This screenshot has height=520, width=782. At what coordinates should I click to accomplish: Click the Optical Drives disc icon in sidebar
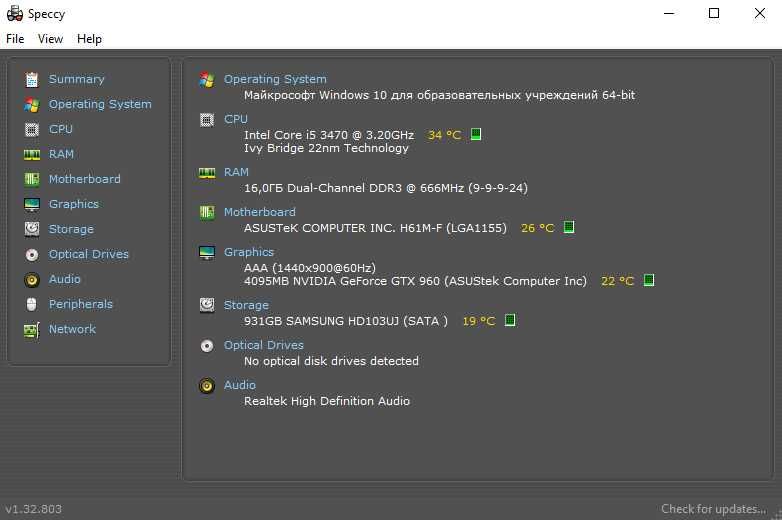click(x=32, y=255)
